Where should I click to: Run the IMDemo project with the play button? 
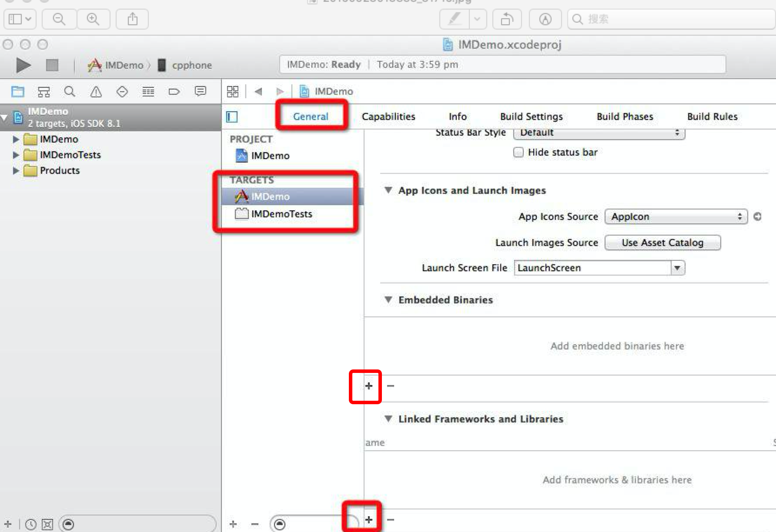pyautogui.click(x=23, y=65)
